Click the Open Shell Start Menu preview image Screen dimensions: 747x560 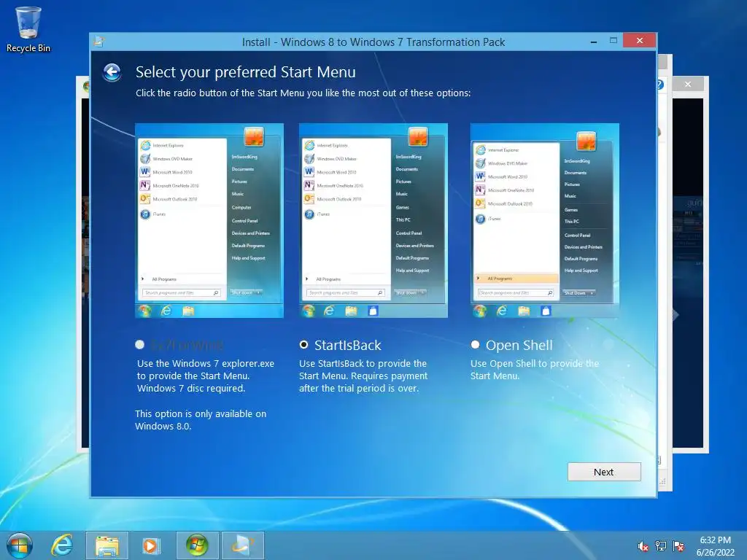(x=544, y=220)
